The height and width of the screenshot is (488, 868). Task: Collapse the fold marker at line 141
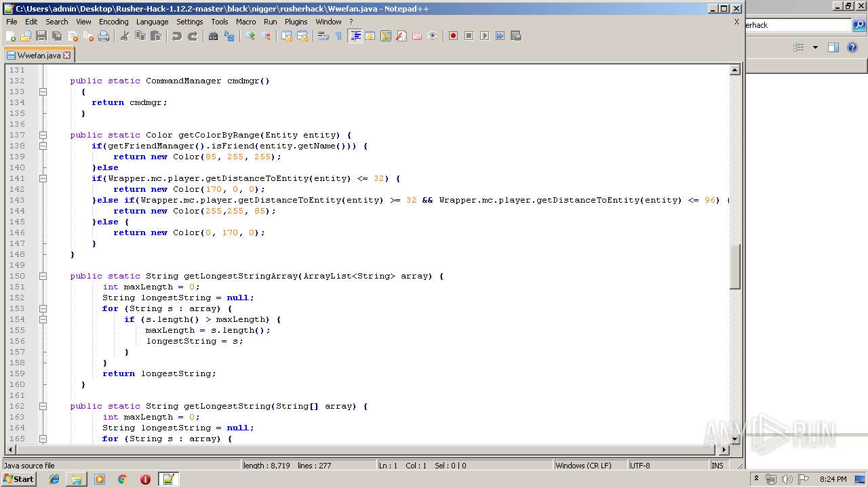click(43, 178)
